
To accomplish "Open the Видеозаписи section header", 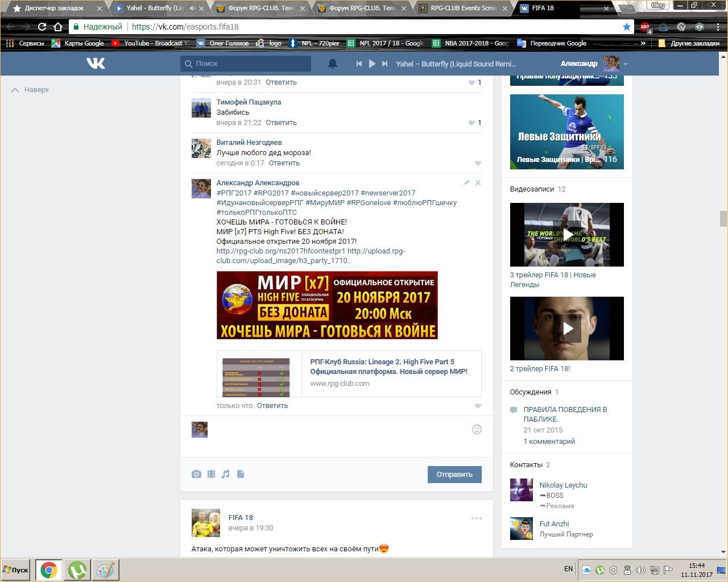I will tap(532, 189).
